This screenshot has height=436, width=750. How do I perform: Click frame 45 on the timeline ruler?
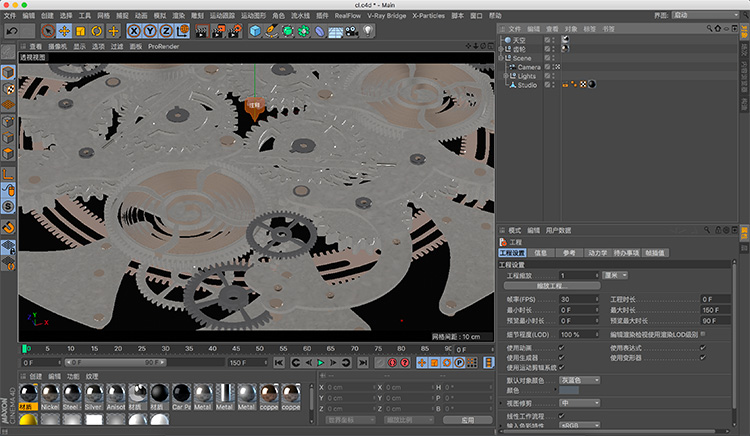click(x=236, y=349)
